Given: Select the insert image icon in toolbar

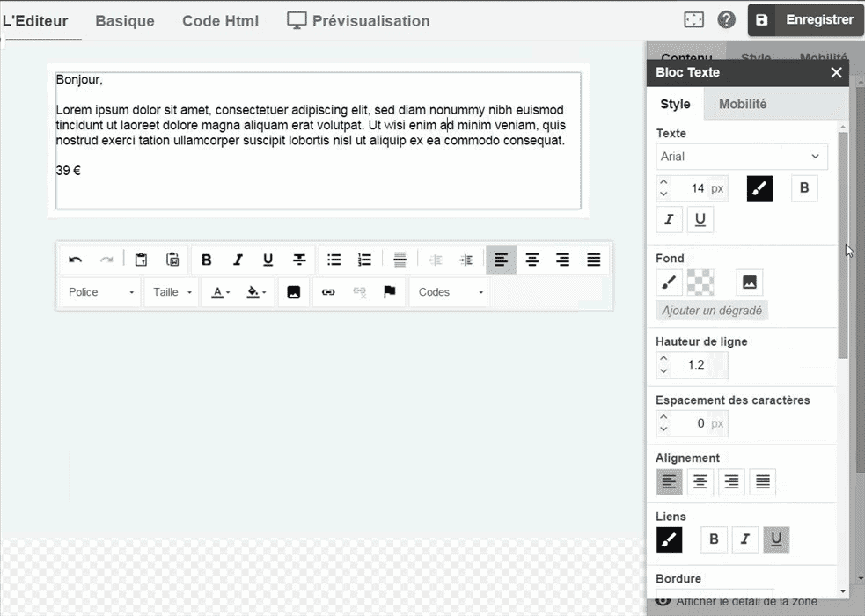Looking at the screenshot, I should click(295, 291).
